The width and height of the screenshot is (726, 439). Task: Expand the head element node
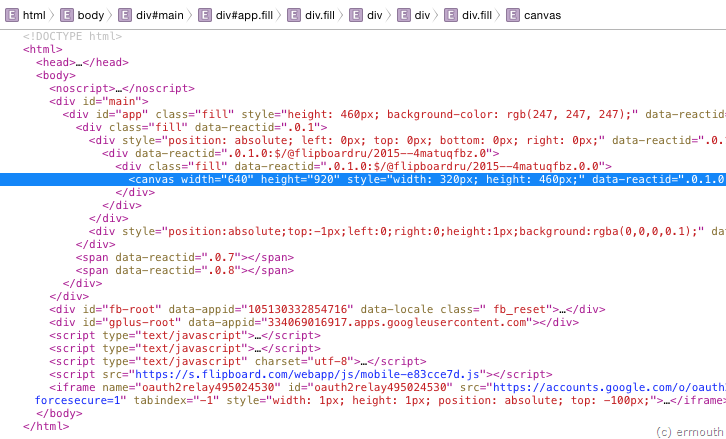tap(68, 62)
